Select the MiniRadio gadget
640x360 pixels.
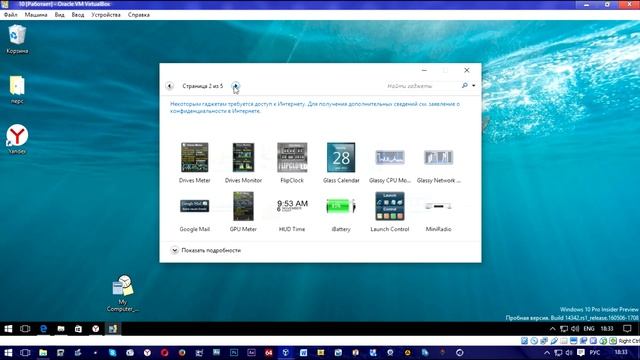pyautogui.click(x=438, y=211)
